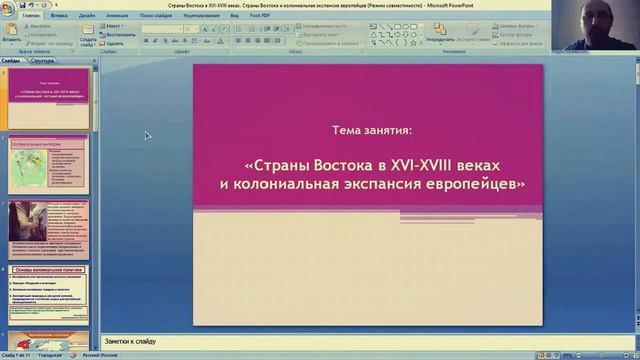
Task: Start slide show from status bar button
Action: (x=556, y=356)
